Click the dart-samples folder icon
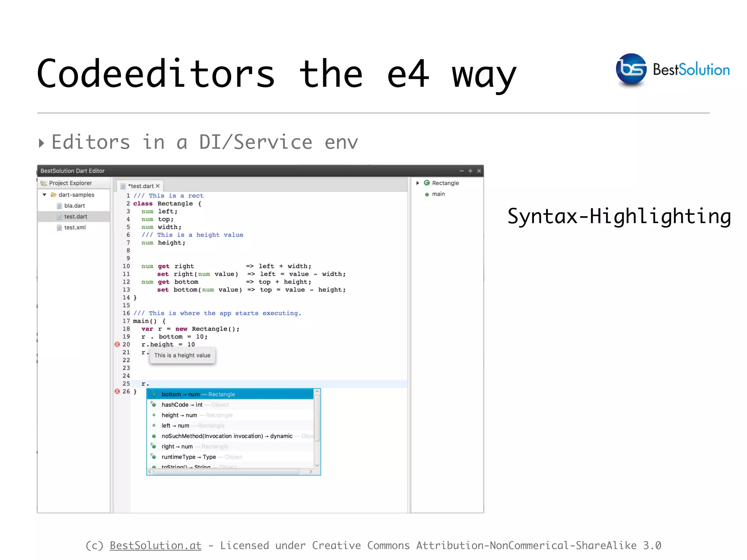Image resolution: width=747 pixels, height=560 pixels. click(53, 195)
